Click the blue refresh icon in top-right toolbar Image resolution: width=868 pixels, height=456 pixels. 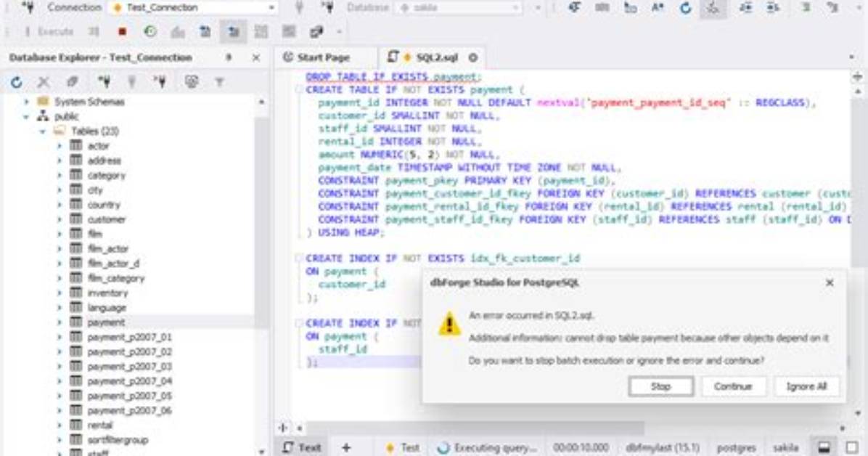(x=685, y=7)
